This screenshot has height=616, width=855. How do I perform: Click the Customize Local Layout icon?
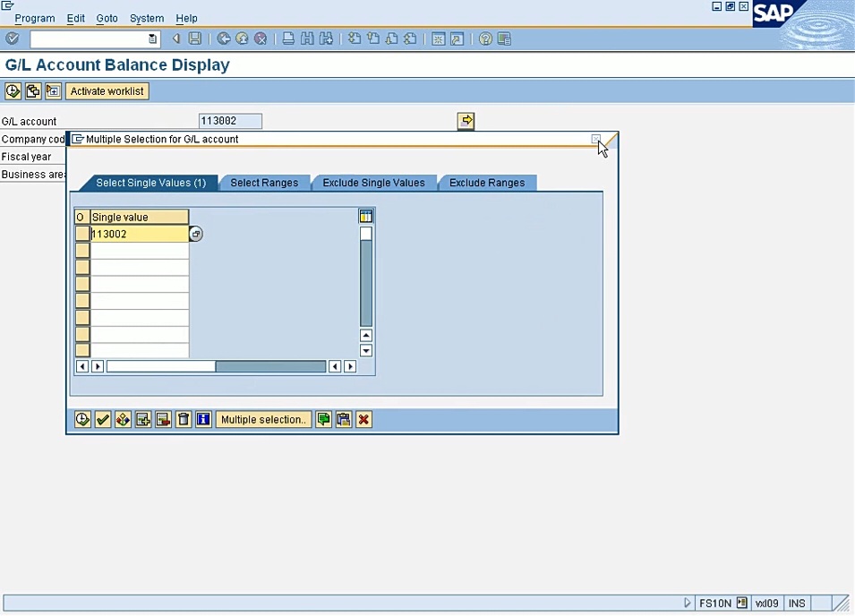point(504,38)
